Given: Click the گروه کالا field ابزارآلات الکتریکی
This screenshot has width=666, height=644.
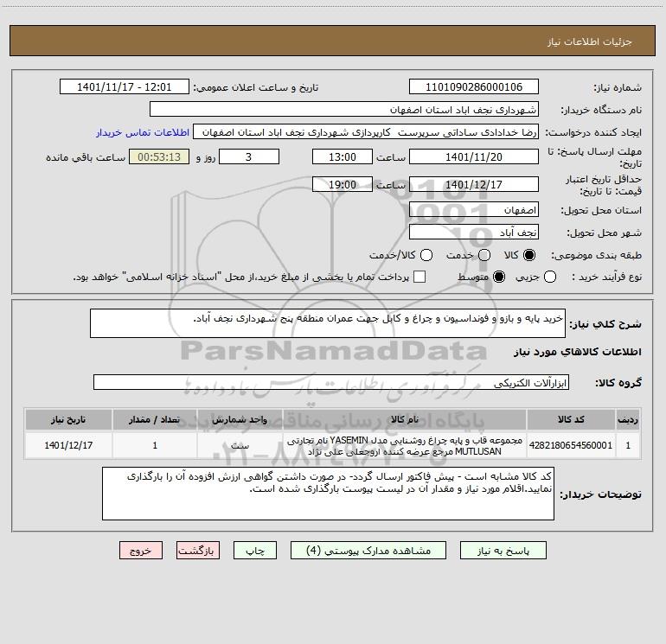Looking at the screenshot, I should point(331,382).
